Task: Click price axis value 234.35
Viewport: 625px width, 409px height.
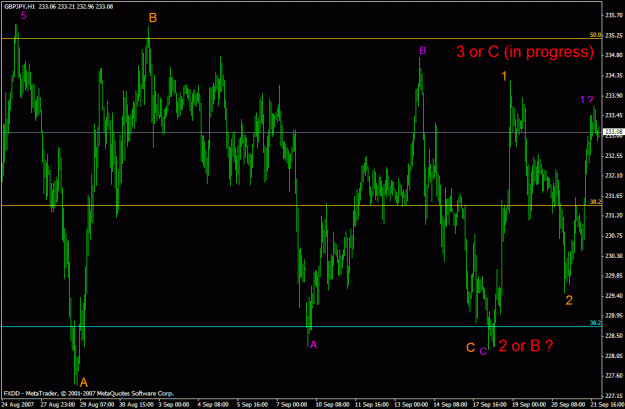Action: pos(614,75)
